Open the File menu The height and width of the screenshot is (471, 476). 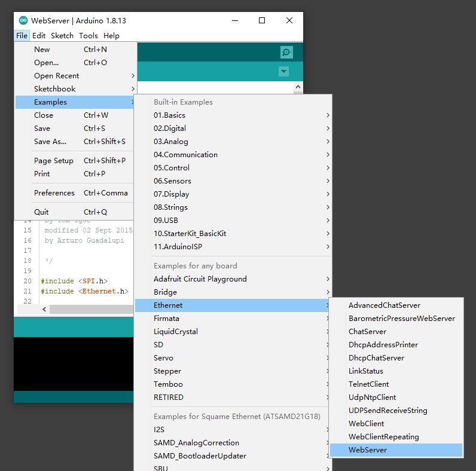(22, 35)
